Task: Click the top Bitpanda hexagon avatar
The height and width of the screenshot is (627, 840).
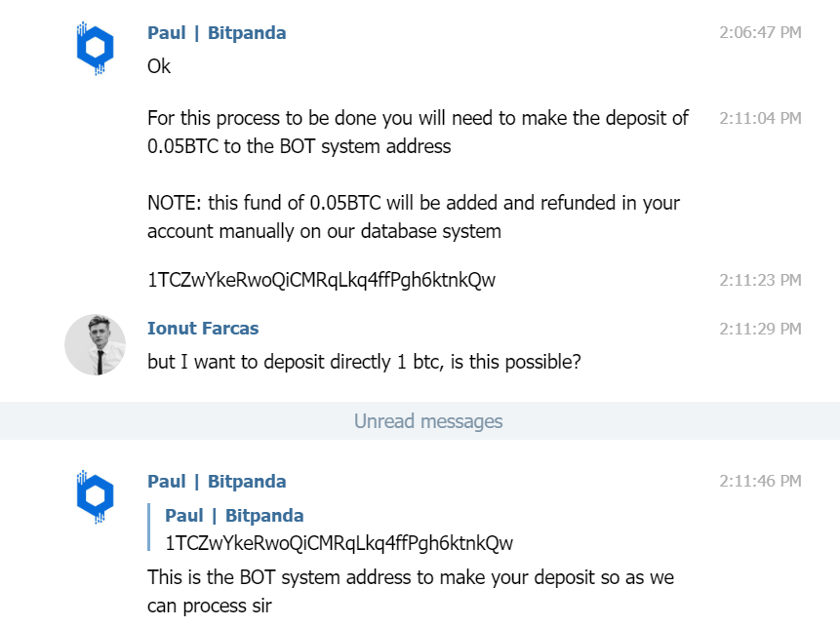Action: (x=95, y=48)
